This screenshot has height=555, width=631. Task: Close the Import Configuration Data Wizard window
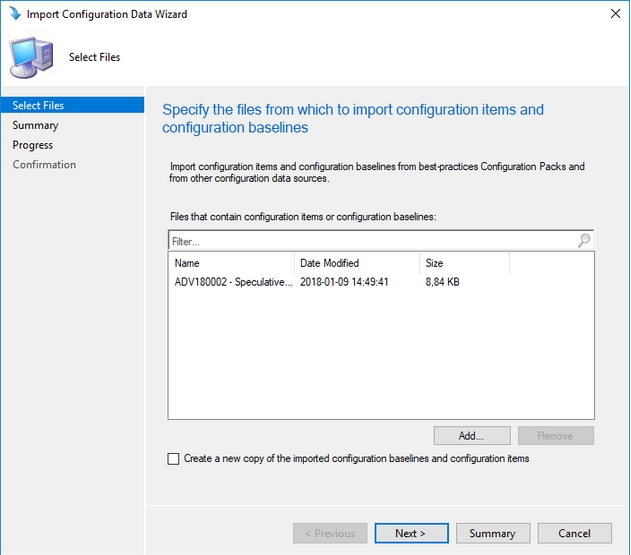click(610, 14)
